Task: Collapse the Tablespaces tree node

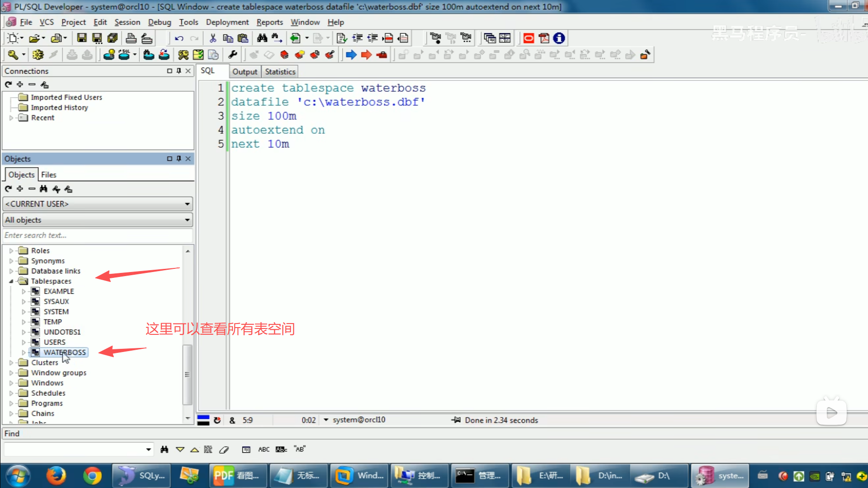Action: point(11,281)
